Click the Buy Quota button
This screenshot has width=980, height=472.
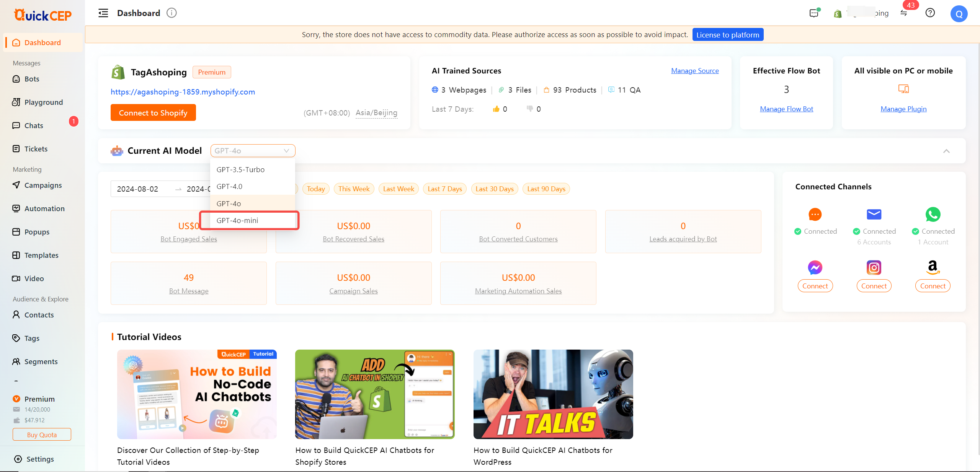tap(42, 435)
